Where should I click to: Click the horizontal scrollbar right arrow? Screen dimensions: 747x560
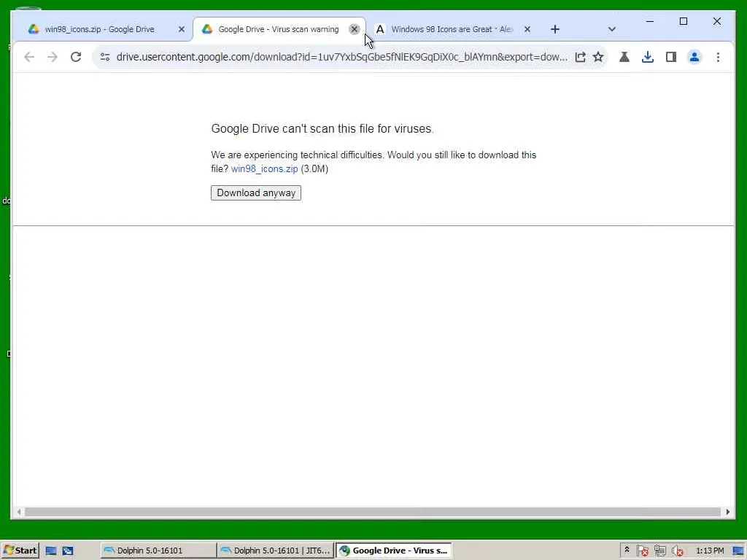click(728, 512)
